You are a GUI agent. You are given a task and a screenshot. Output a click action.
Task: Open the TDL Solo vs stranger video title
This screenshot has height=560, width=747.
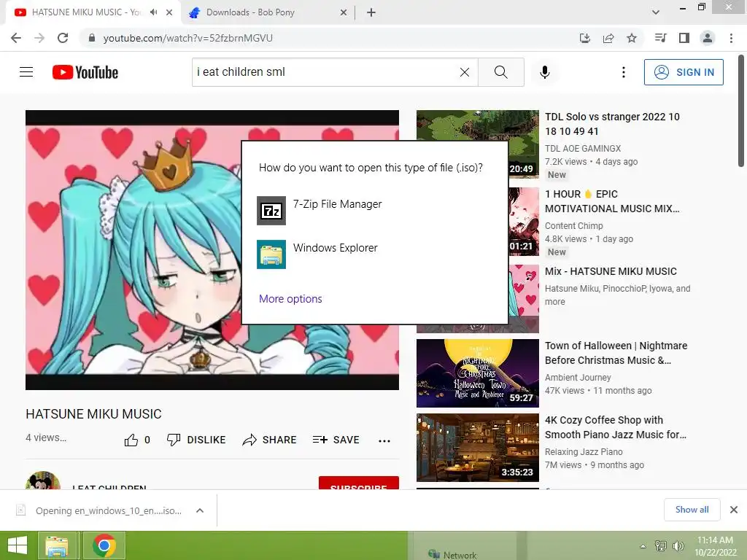(612, 124)
